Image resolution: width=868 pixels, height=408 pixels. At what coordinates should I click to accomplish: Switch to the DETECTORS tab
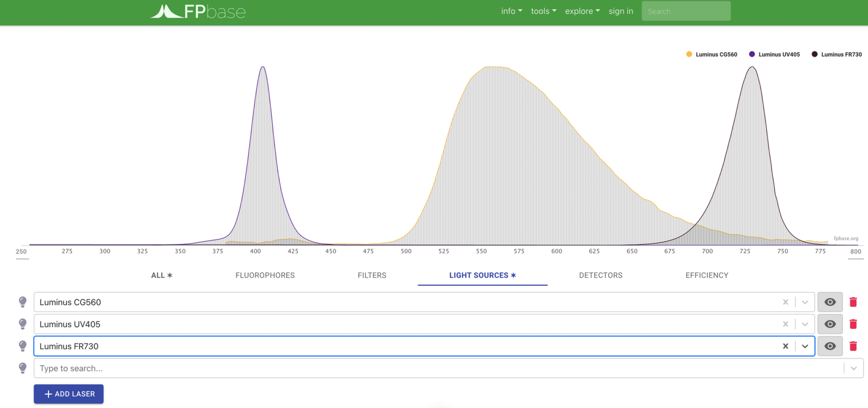[601, 275]
